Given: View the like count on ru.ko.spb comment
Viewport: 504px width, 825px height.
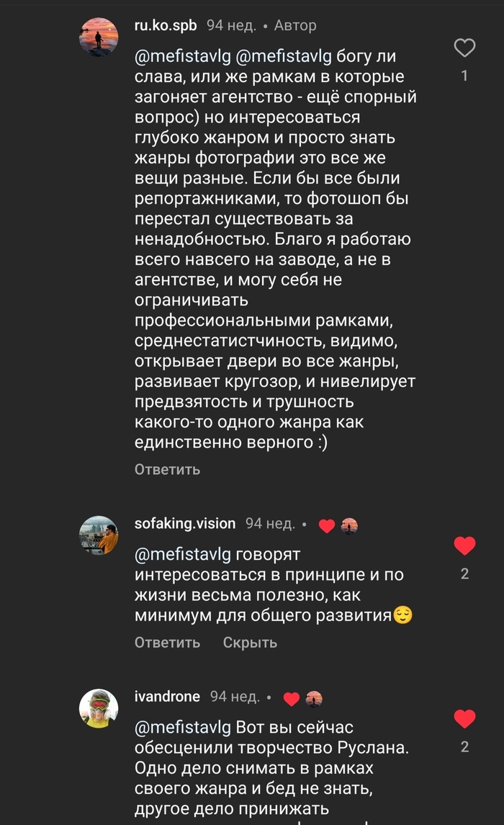Looking at the screenshot, I should 464,76.
